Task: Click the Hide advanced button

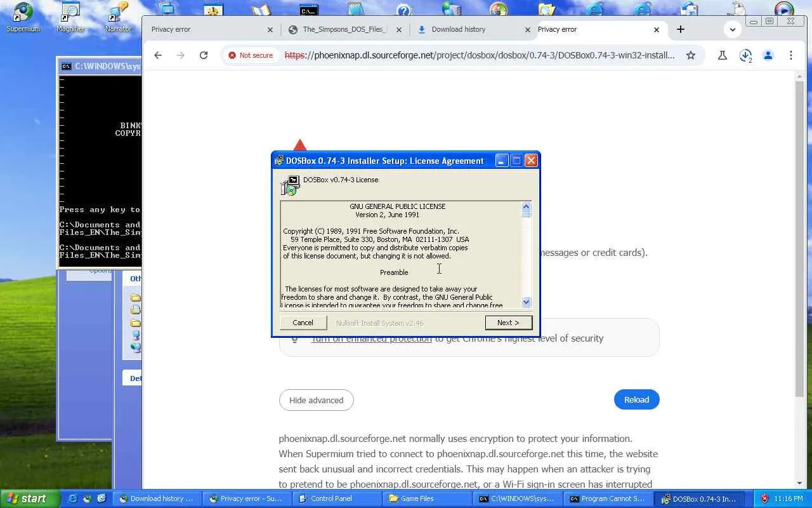Action: pyautogui.click(x=316, y=400)
